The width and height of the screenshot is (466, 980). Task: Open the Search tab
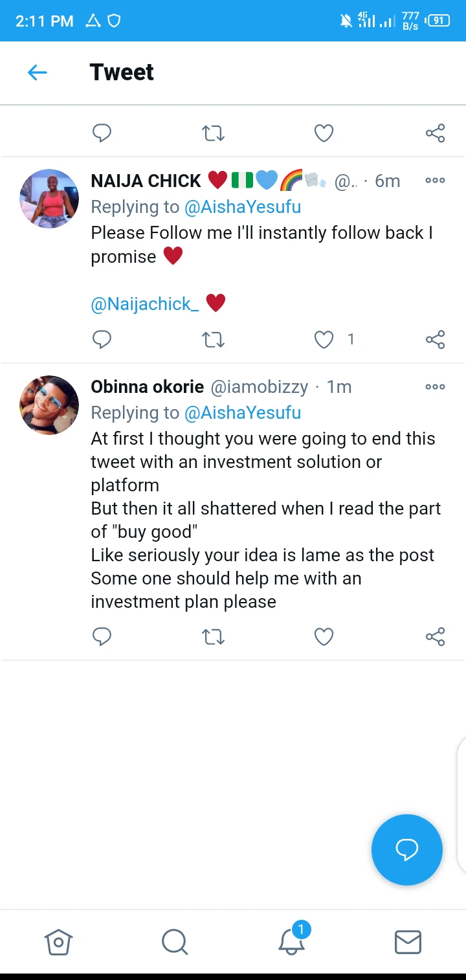point(175,942)
